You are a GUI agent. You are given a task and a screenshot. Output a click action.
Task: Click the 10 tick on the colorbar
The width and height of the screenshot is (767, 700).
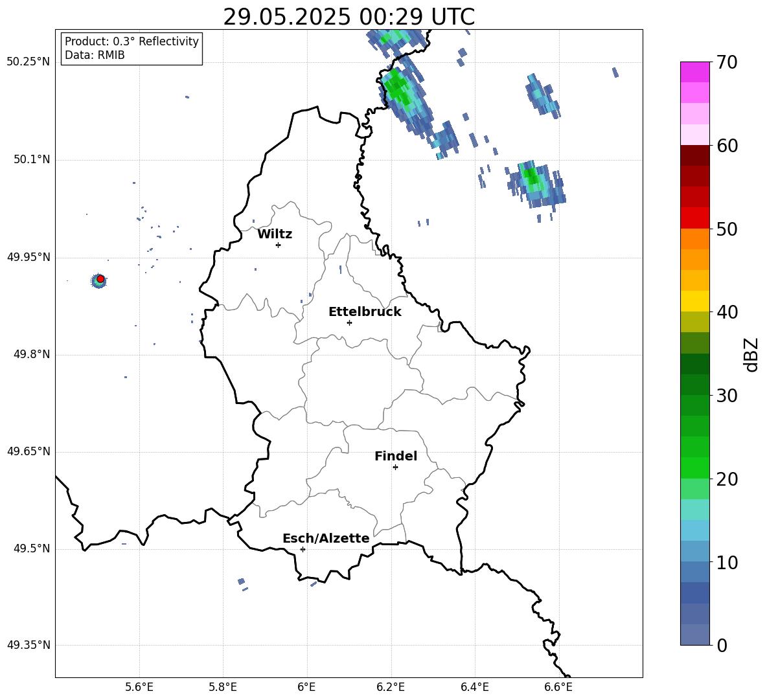727,563
